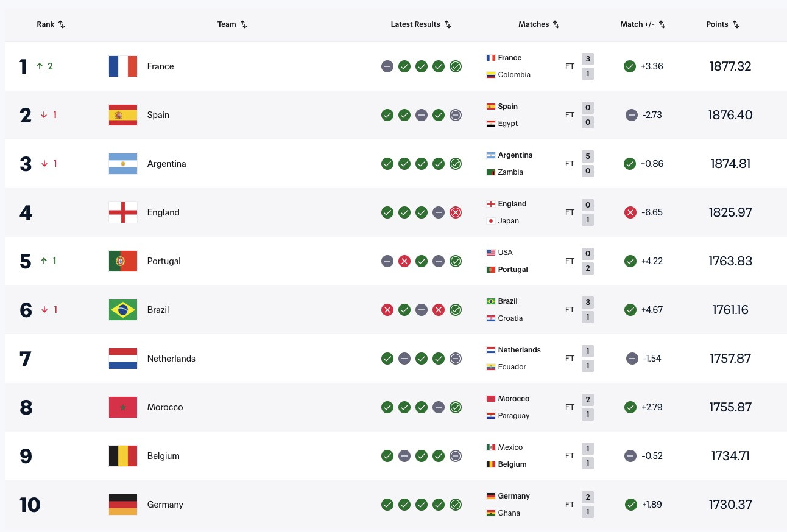The width and height of the screenshot is (787, 532).
Task: Click the large Germany flag icon
Action: point(122,505)
